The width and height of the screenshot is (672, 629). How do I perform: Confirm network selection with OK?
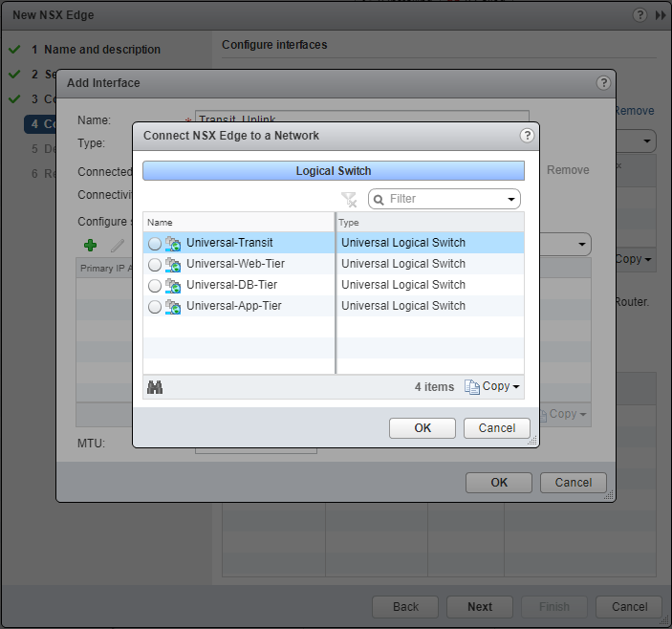coord(423,427)
